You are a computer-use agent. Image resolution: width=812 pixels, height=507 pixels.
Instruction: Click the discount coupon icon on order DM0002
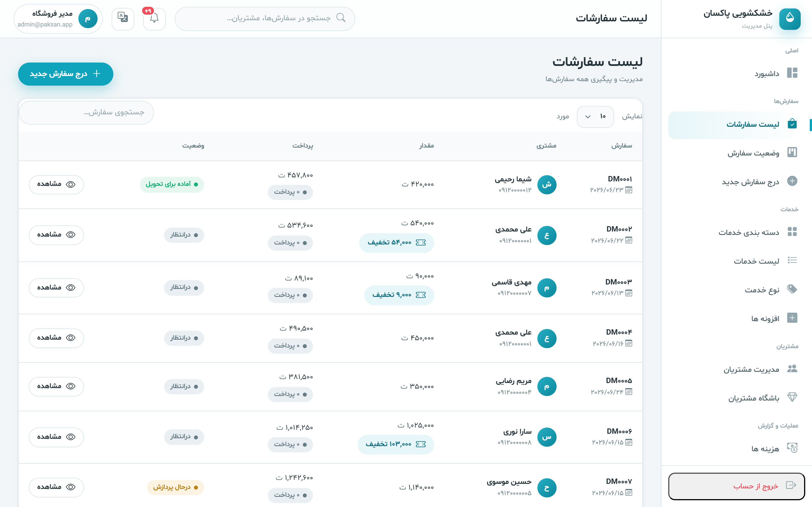coord(420,243)
